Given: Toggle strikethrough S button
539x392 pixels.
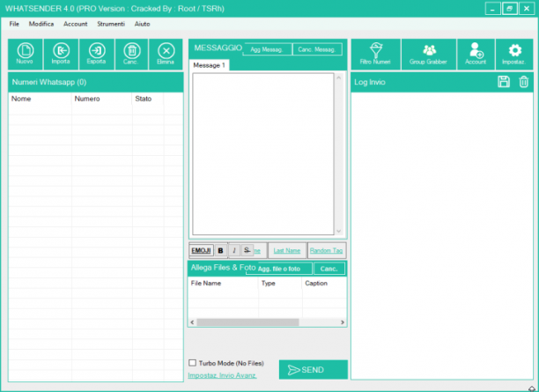Looking at the screenshot, I should 247,250.
